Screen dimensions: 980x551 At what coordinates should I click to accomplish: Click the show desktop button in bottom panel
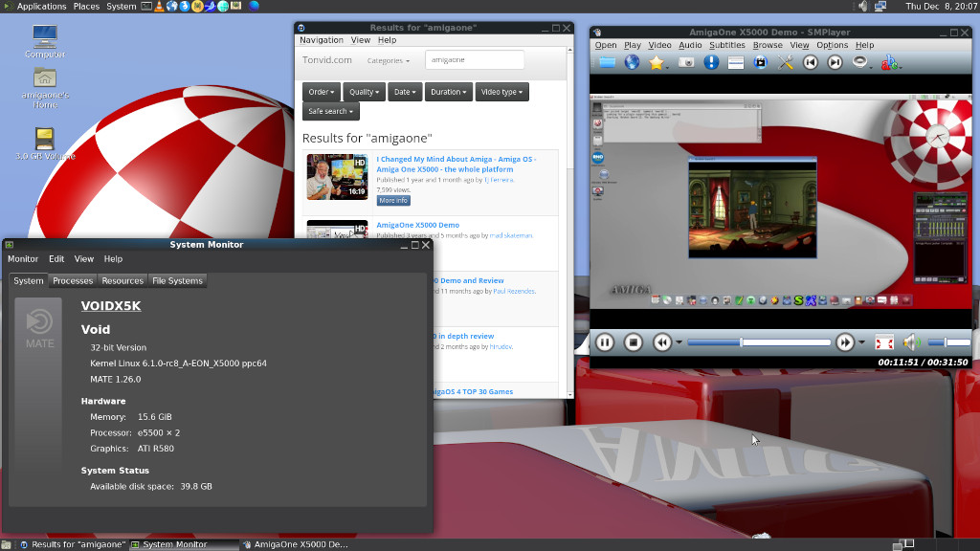(x=7, y=544)
